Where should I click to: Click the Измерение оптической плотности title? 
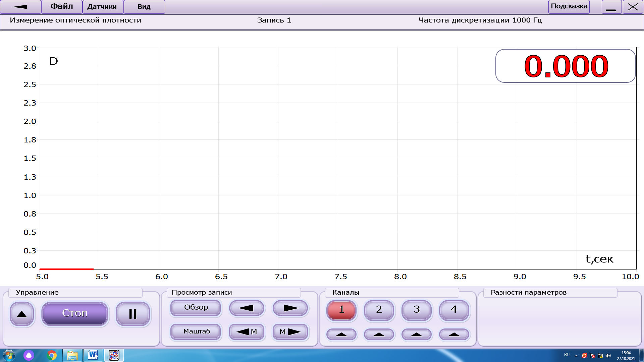(75, 20)
